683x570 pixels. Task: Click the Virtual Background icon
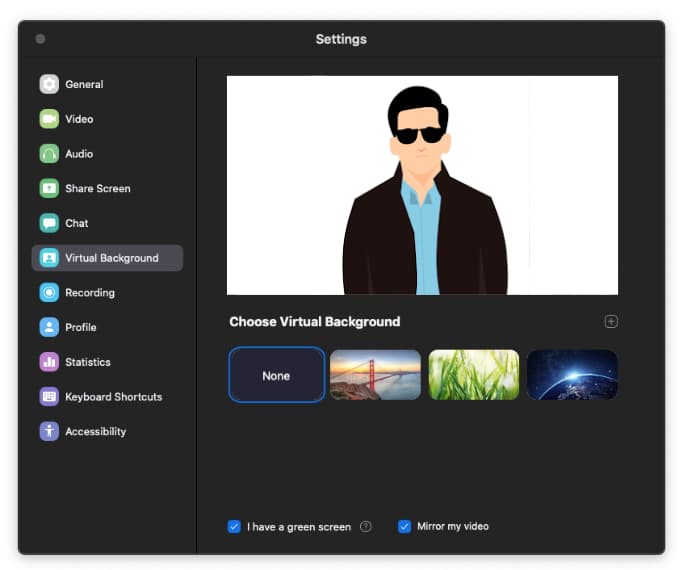[49, 258]
